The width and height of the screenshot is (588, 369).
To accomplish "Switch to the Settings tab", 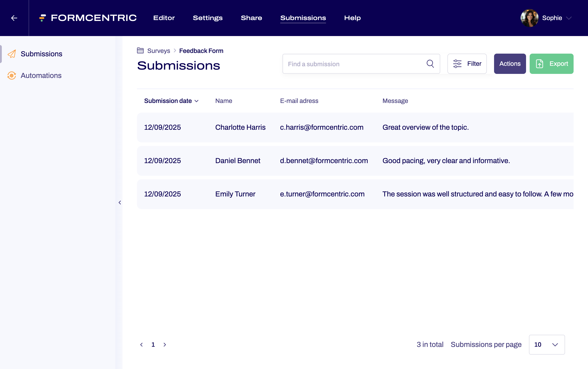I will (207, 18).
